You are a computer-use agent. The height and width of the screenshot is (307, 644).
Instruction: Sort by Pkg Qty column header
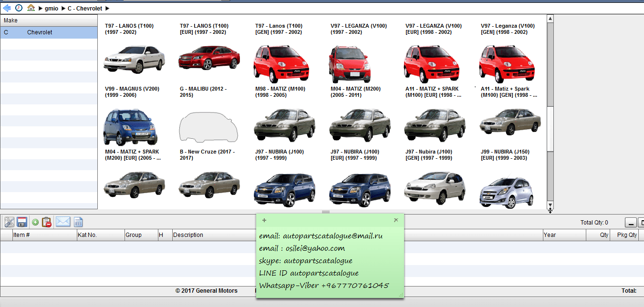pos(624,235)
